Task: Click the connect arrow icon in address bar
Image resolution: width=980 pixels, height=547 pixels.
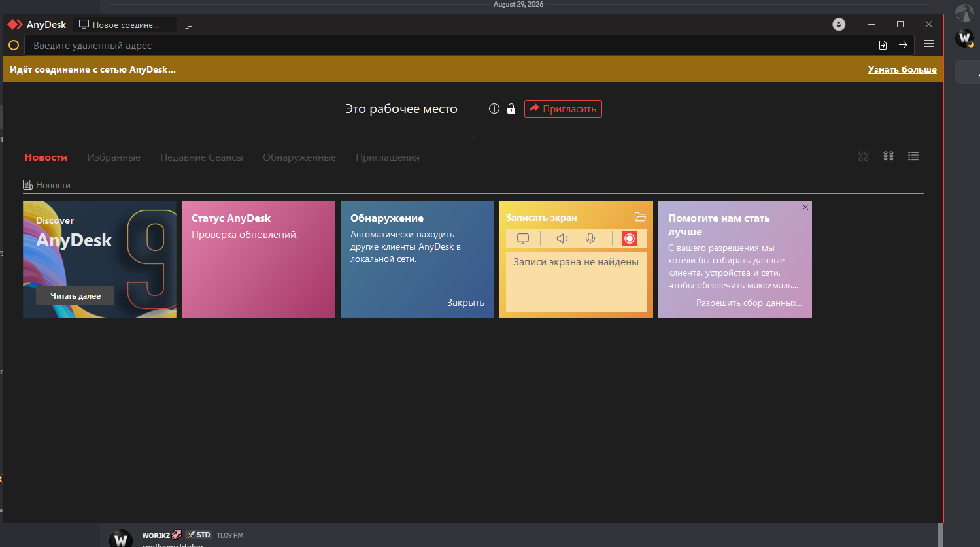Action: pyautogui.click(x=903, y=45)
